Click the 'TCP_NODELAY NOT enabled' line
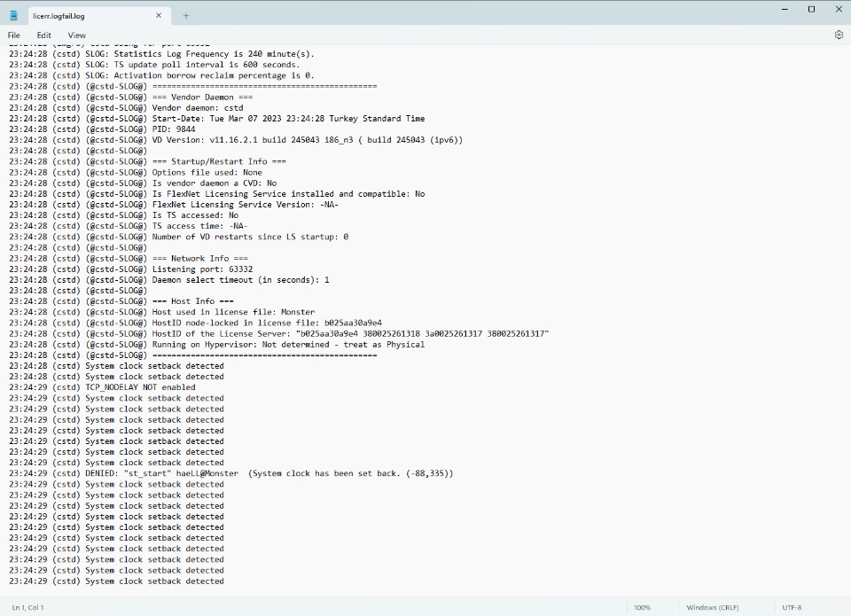Screen dimensions: 851x616 click(102, 387)
